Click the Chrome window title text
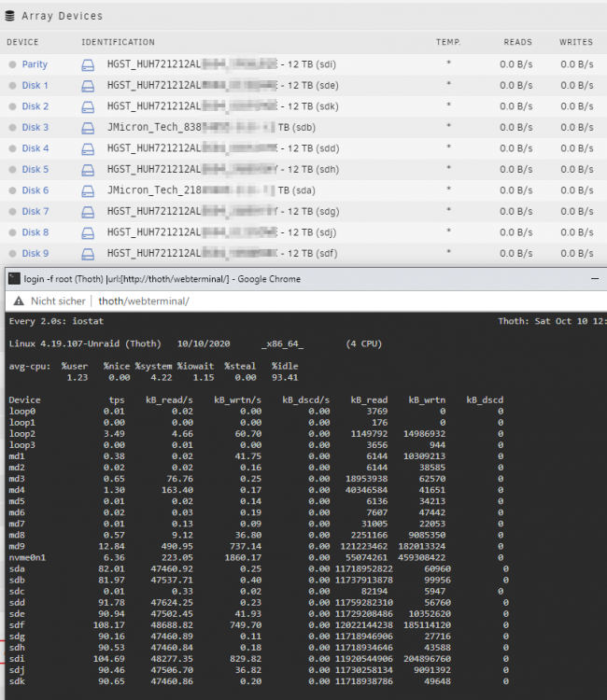Screen dimensions: 607x700 (162, 279)
